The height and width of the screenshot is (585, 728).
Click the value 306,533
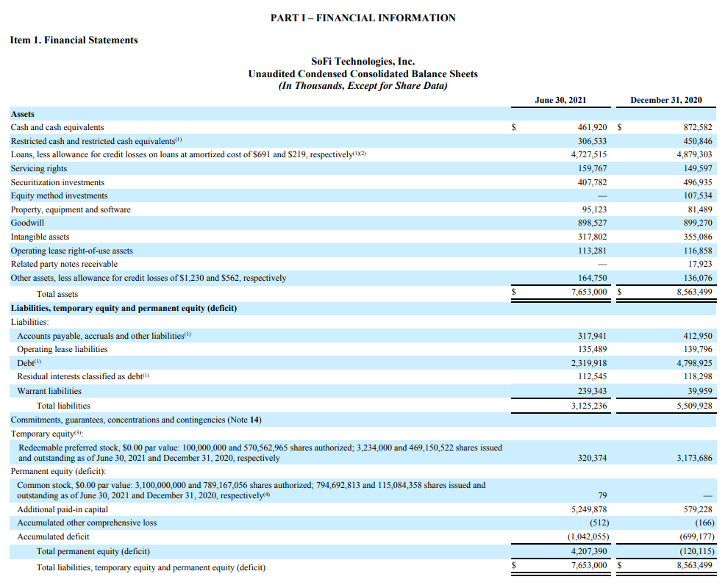click(x=592, y=141)
